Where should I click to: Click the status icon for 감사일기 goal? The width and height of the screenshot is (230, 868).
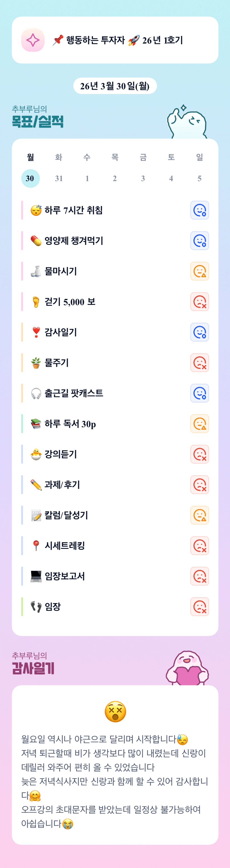point(199,332)
